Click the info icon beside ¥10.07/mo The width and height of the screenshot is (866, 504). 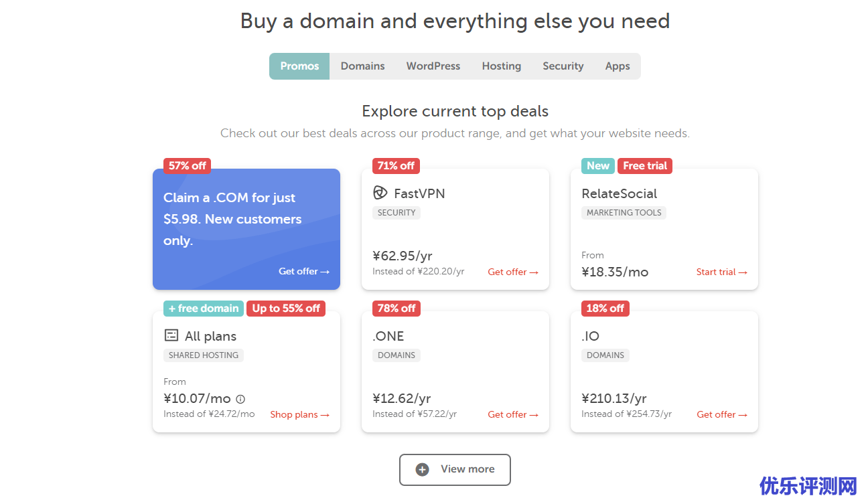pos(240,399)
